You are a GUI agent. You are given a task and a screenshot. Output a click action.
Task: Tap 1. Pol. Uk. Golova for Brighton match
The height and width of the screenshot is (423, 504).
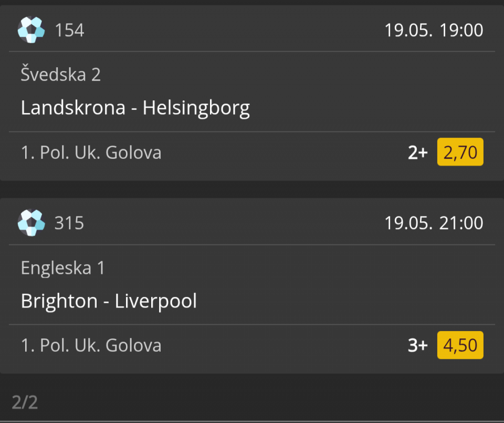click(x=91, y=345)
